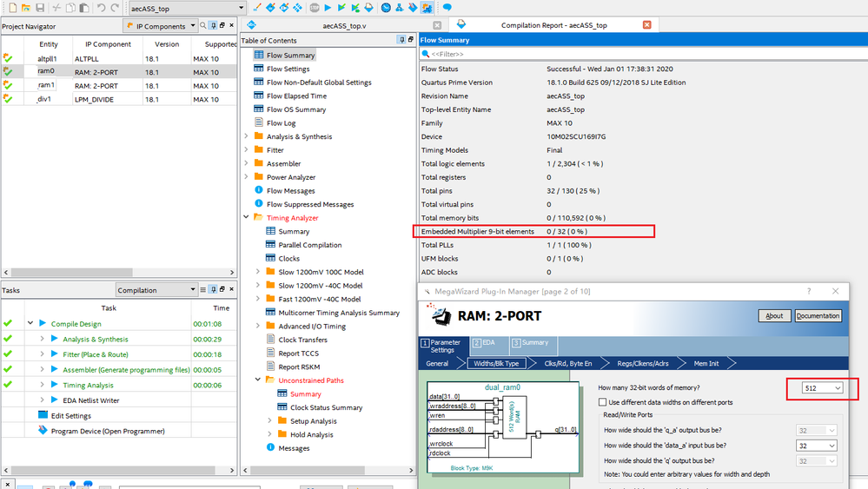Click search icon in Project Navigator

point(203,25)
